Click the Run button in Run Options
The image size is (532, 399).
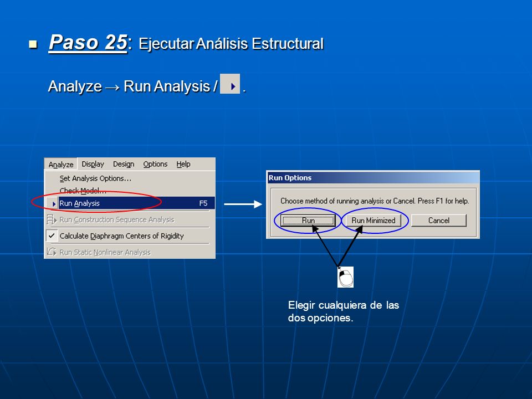pyautogui.click(x=308, y=220)
